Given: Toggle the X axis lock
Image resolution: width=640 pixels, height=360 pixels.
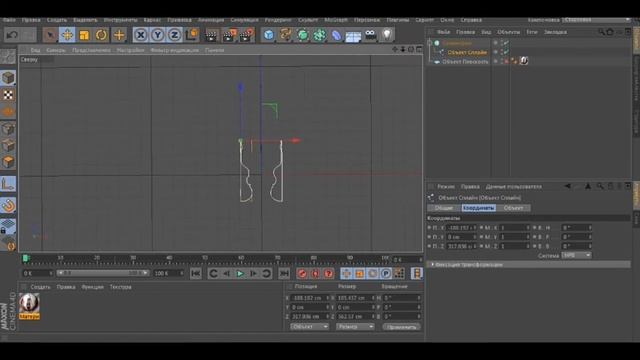Looking at the screenshot, I should click(x=140, y=35).
